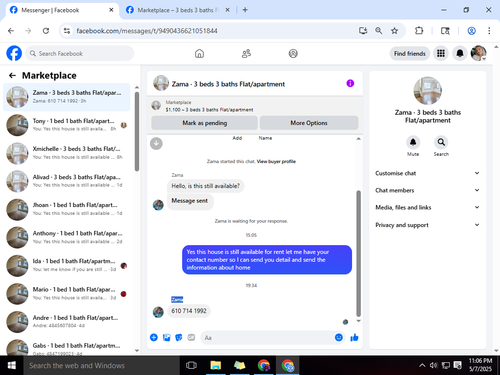500x375 pixels.
Task: Open the volume icon in system tray
Action: click(433, 365)
